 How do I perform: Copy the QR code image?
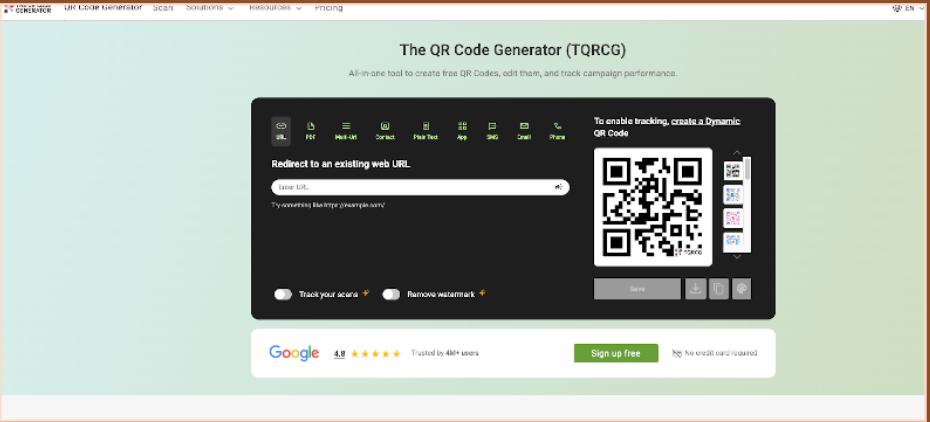click(718, 289)
